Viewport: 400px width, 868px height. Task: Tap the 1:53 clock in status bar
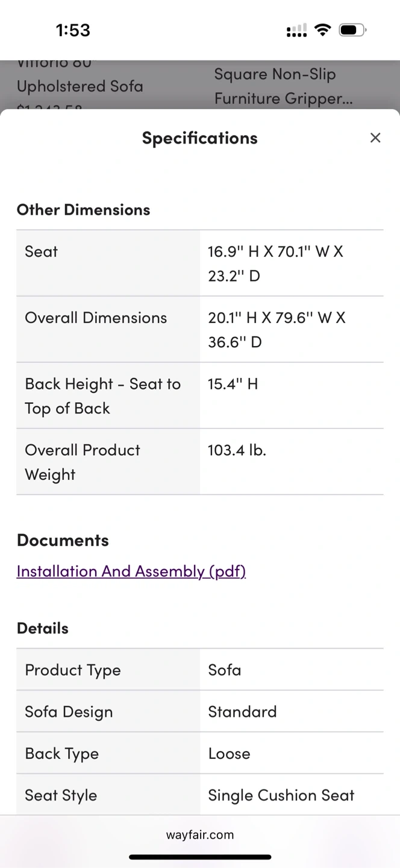[x=73, y=30]
